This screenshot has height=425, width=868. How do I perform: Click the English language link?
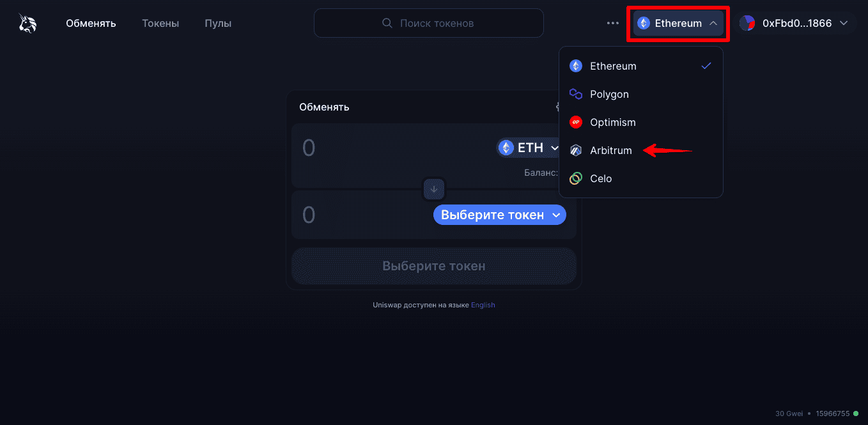(483, 305)
